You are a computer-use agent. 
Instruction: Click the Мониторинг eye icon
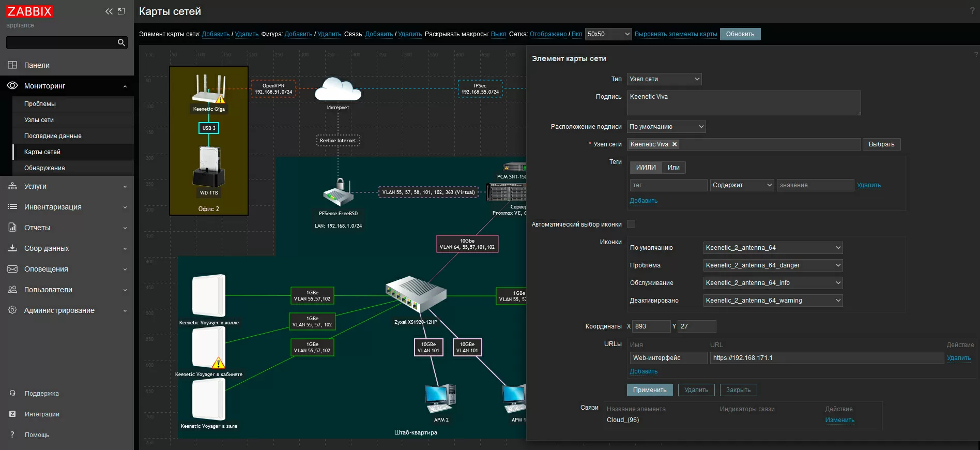[x=12, y=86]
